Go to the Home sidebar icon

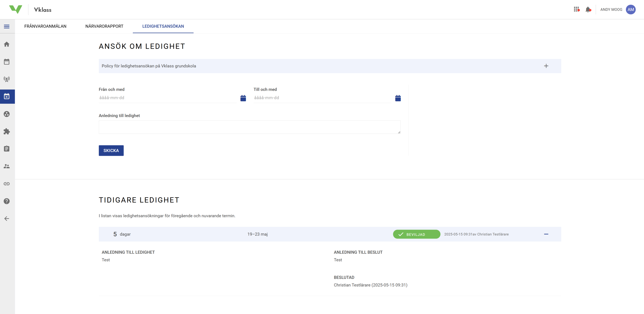7,44
